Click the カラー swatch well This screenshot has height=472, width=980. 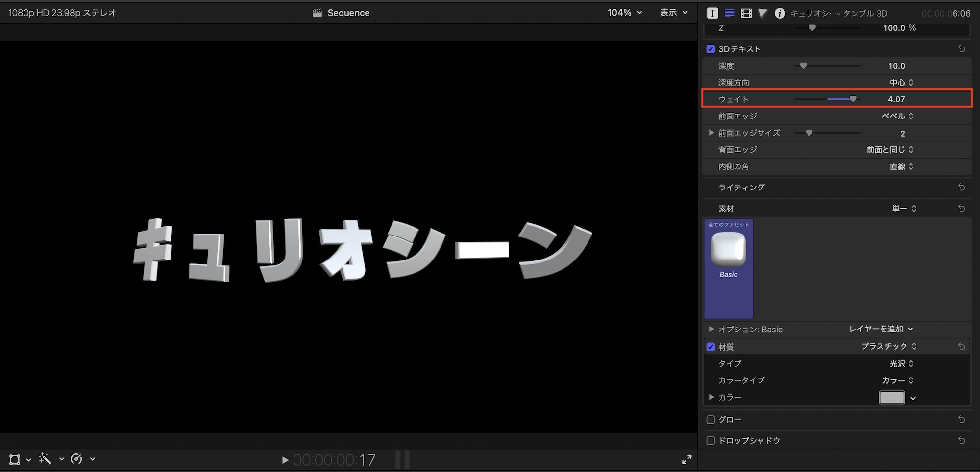point(891,398)
